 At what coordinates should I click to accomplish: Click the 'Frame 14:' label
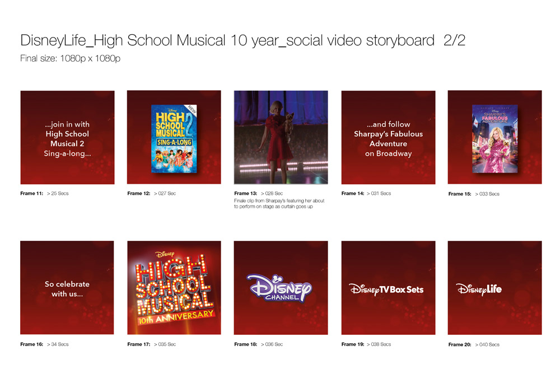[352, 194]
